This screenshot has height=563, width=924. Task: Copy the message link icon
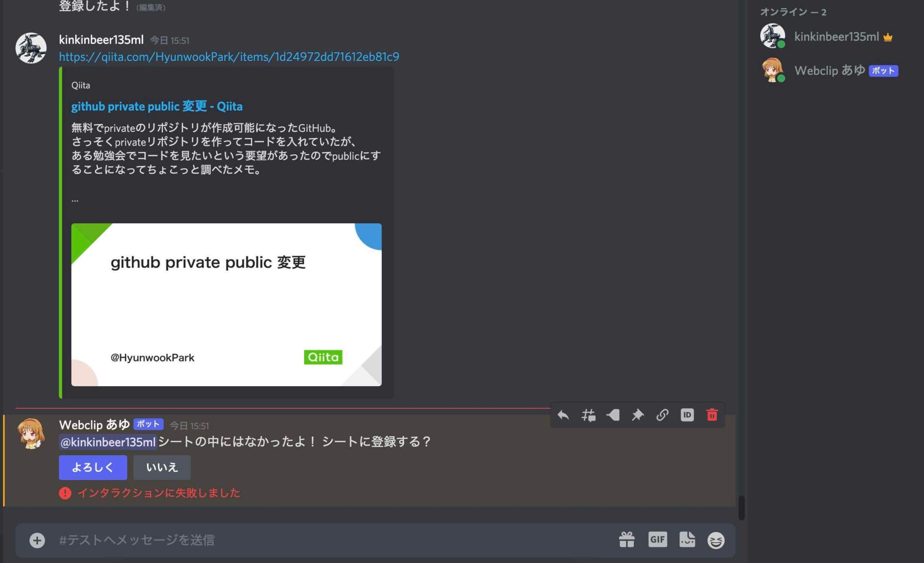663,415
